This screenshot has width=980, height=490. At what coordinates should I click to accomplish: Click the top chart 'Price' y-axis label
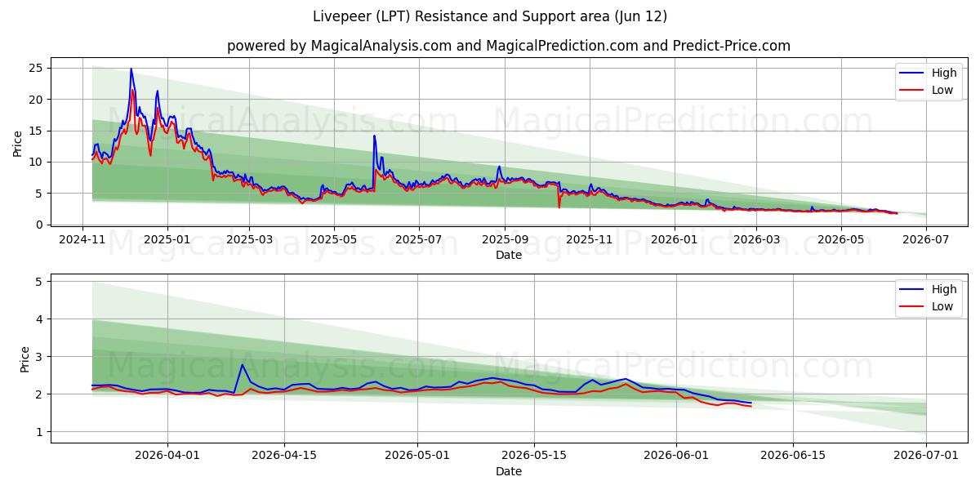[x=18, y=142]
